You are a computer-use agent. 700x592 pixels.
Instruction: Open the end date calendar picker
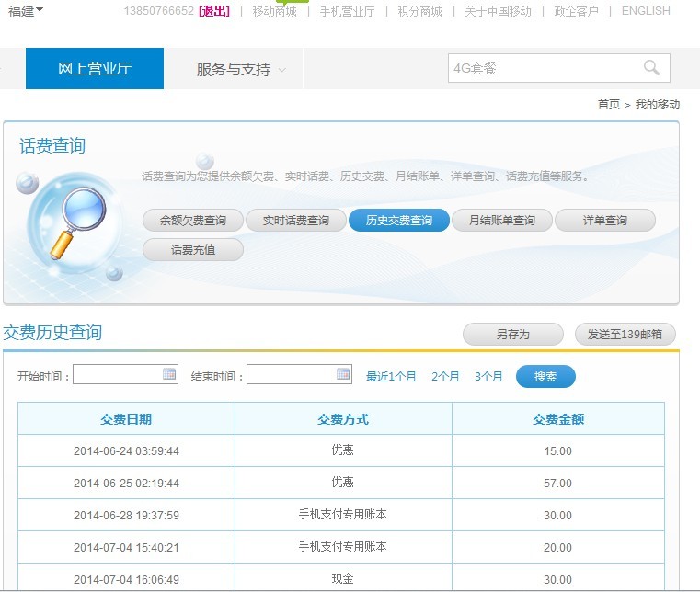coord(343,374)
